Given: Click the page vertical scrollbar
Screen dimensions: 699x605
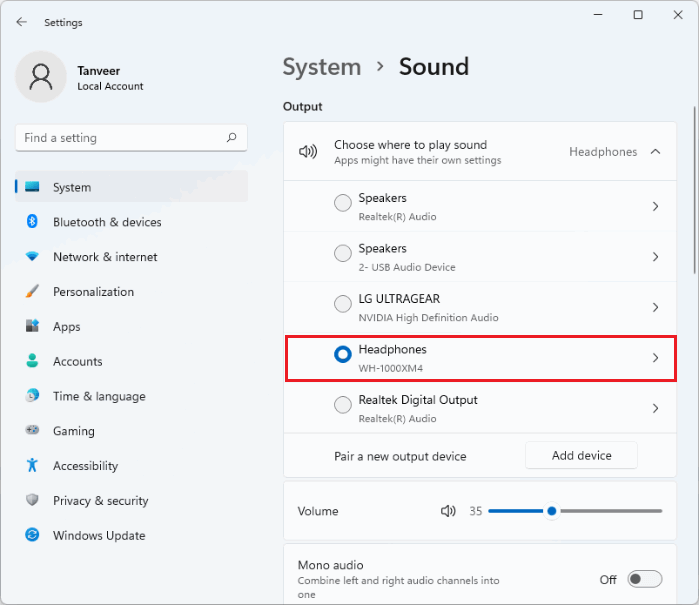Looking at the screenshot, I should (695, 190).
